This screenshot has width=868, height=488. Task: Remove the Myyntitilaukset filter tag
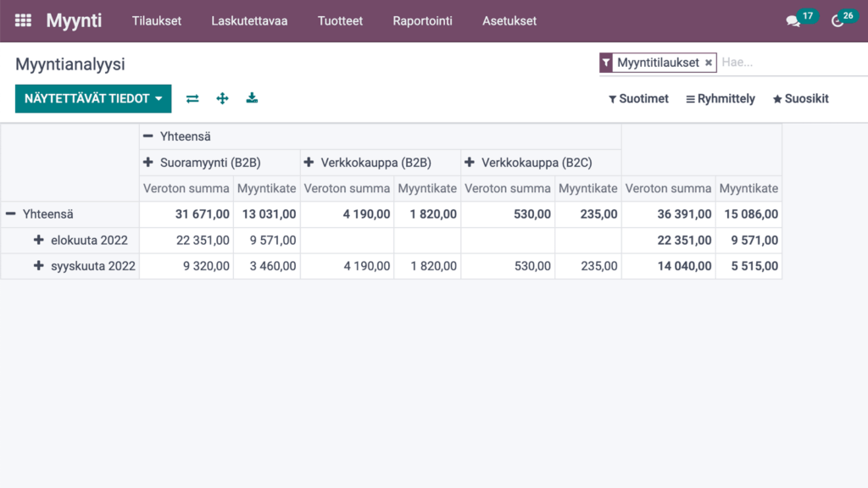tap(709, 62)
